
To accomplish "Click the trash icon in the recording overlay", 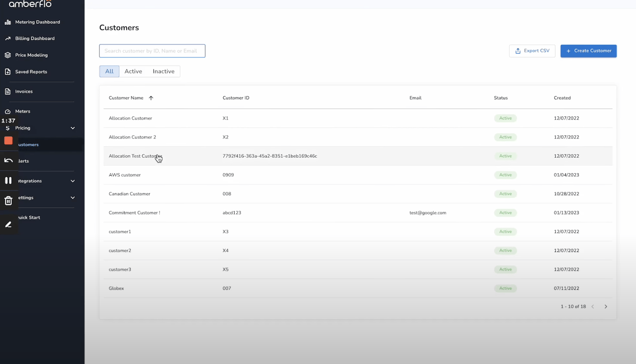I will tap(9, 201).
